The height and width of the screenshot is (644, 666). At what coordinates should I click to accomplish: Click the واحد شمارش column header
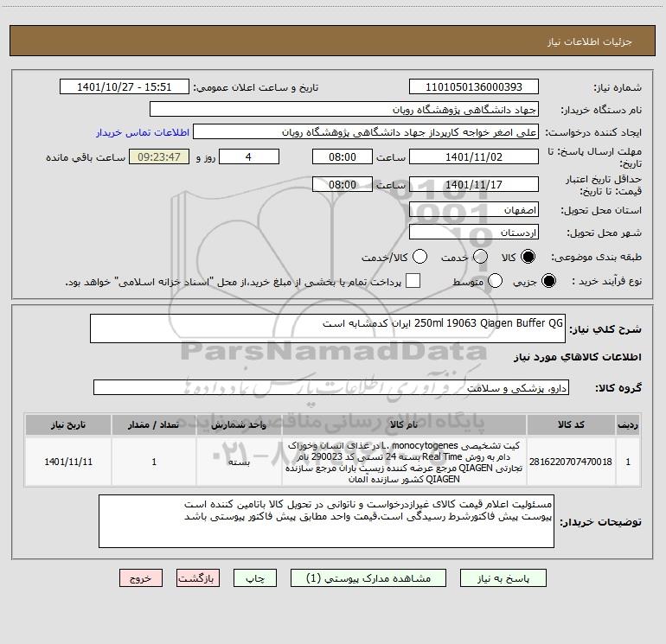point(239,424)
